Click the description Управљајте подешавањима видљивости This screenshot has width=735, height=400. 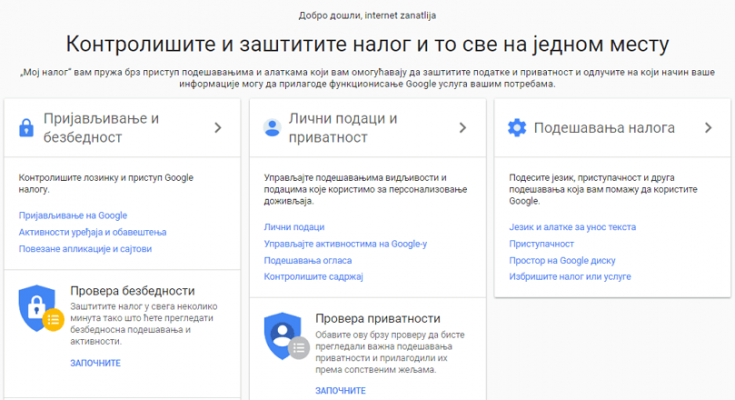coord(366,189)
